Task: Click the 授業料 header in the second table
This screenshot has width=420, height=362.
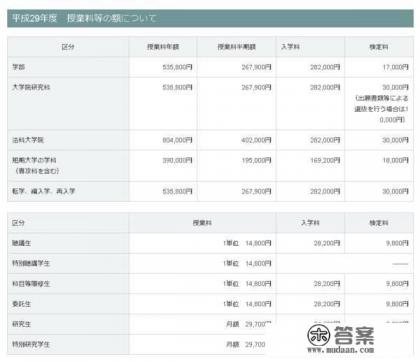Action: [202, 223]
